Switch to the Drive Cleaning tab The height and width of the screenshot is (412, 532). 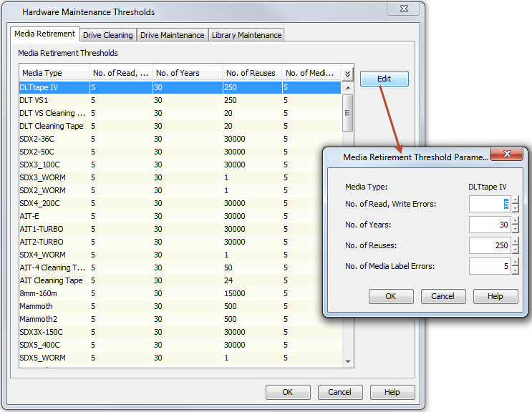[x=107, y=35]
